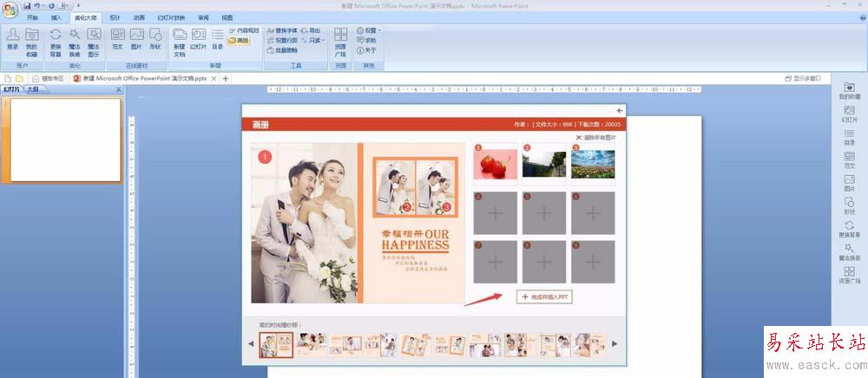The height and width of the screenshot is (378, 868).
Task: Switch to 幻灯片放映 ribbon tab
Action: coord(171,17)
